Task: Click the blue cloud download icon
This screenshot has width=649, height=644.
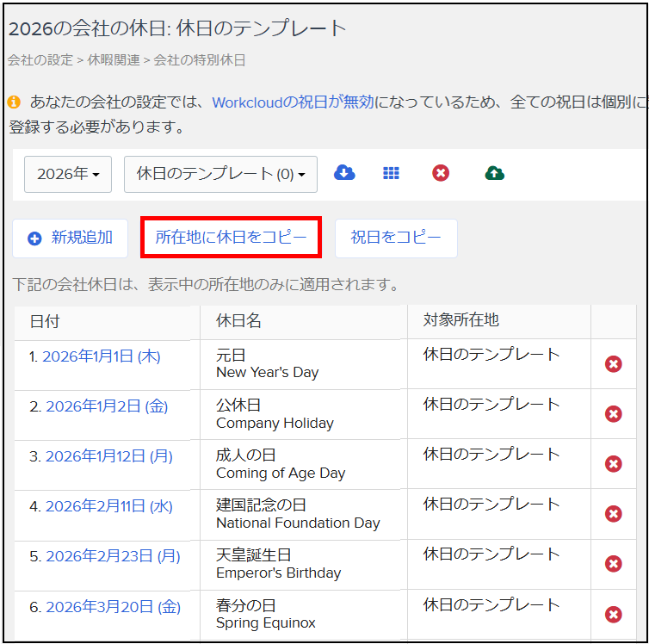Action: 344,173
